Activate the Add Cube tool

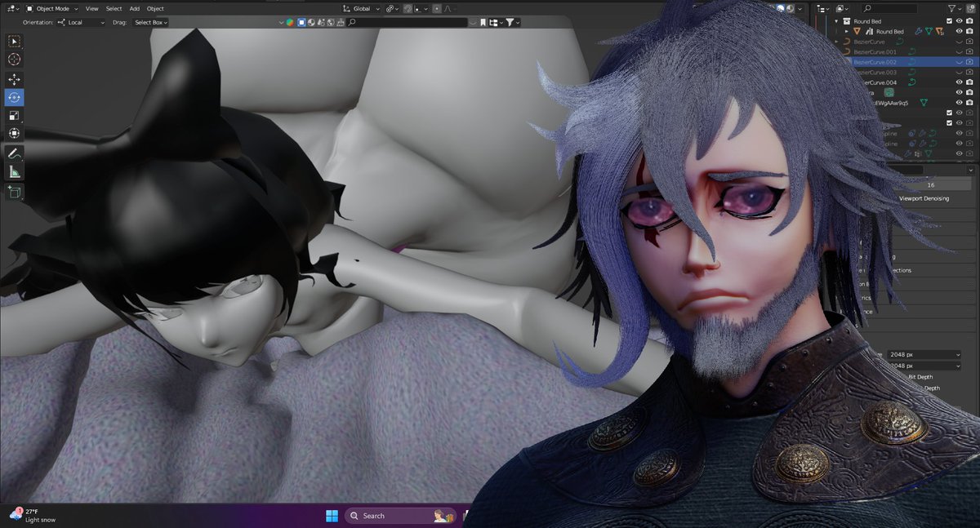pos(14,192)
